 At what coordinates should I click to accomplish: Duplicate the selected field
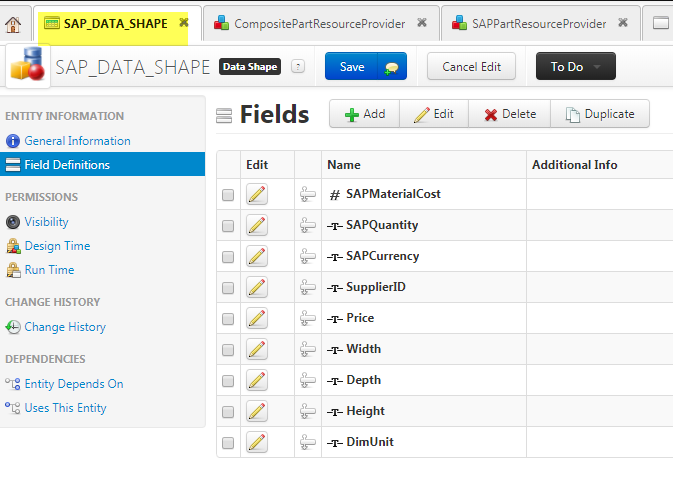600,114
